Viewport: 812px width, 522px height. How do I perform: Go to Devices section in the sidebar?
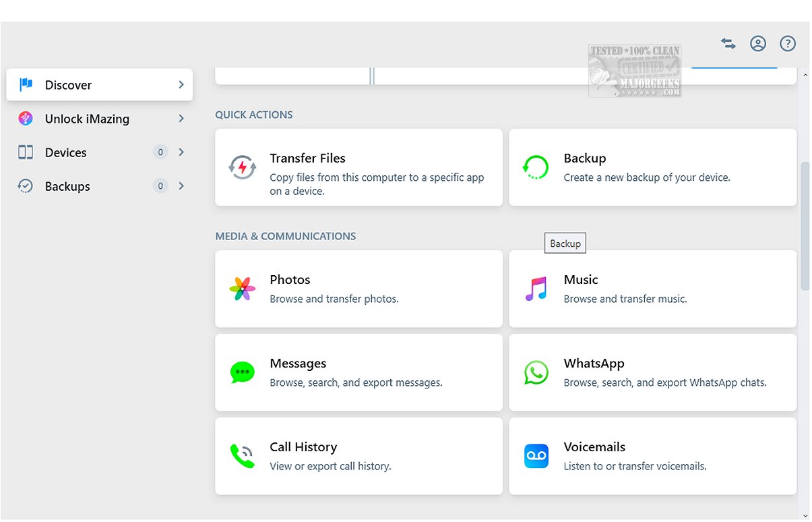pos(100,152)
